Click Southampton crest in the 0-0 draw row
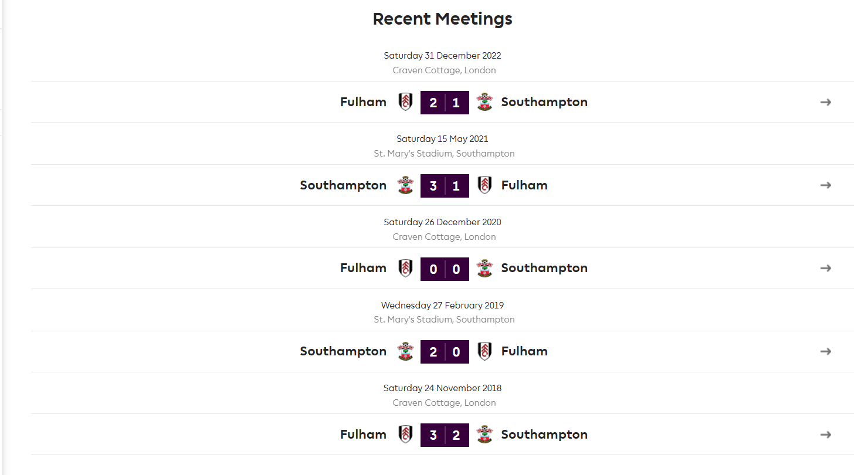This screenshot has height=475, width=868. [x=484, y=268]
